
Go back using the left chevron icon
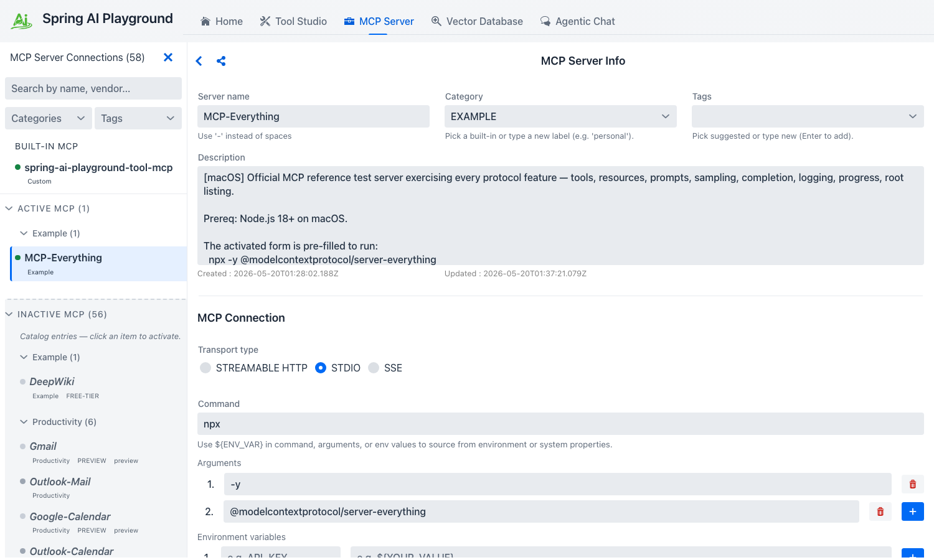pyautogui.click(x=199, y=61)
